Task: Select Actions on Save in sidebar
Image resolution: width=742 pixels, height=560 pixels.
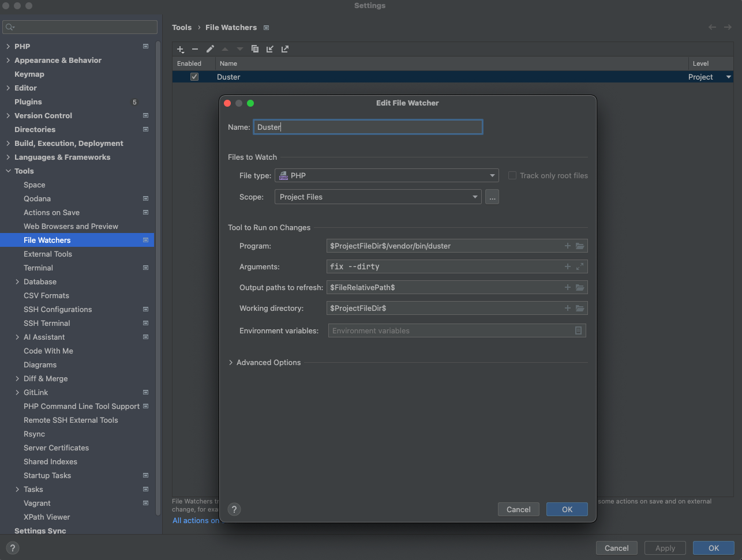Action: point(51,212)
